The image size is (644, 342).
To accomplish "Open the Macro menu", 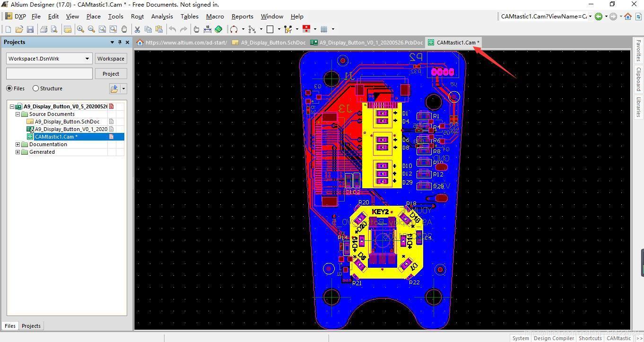I will click(x=215, y=16).
